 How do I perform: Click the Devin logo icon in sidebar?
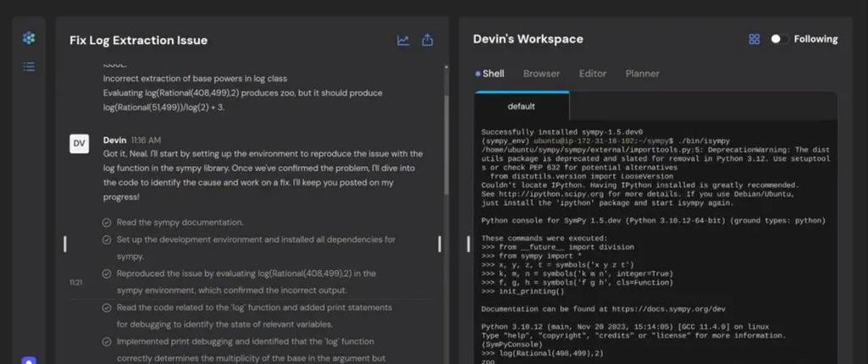29,38
